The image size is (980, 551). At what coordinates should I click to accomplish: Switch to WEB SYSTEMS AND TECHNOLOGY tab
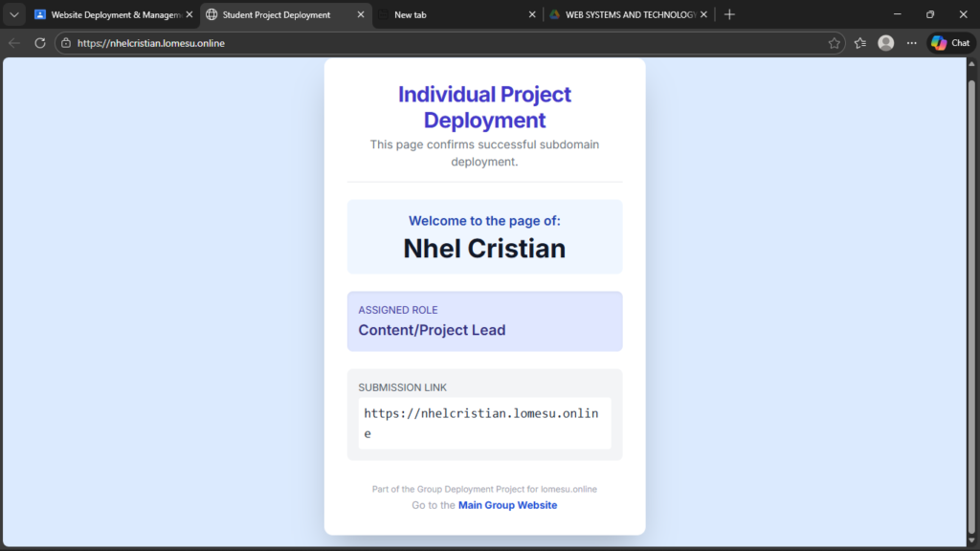pyautogui.click(x=627, y=14)
